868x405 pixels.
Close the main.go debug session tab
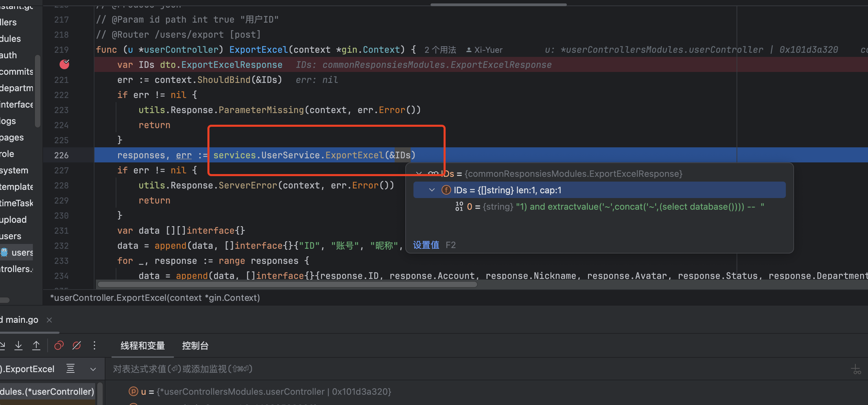coord(49,320)
